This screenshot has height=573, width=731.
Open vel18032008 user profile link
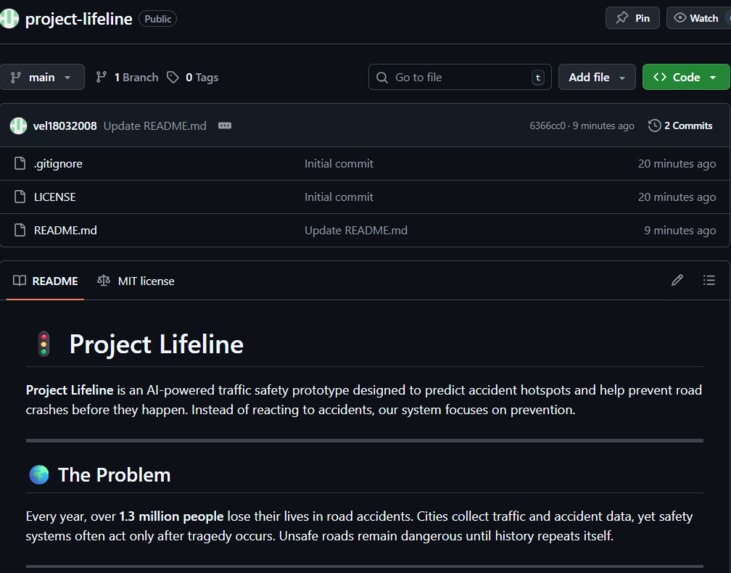tap(65, 126)
